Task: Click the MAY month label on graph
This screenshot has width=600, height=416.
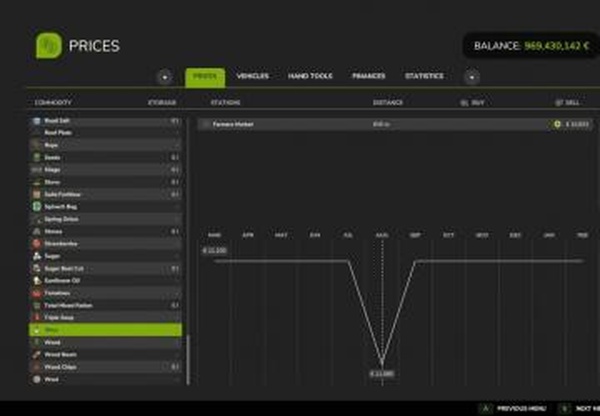Action: point(281,235)
